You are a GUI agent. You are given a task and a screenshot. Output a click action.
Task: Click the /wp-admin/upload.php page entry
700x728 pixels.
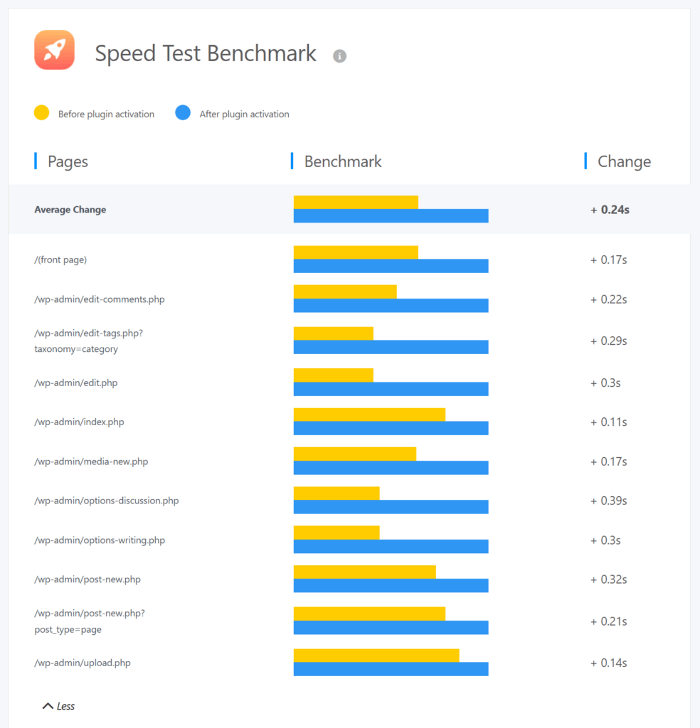point(82,663)
